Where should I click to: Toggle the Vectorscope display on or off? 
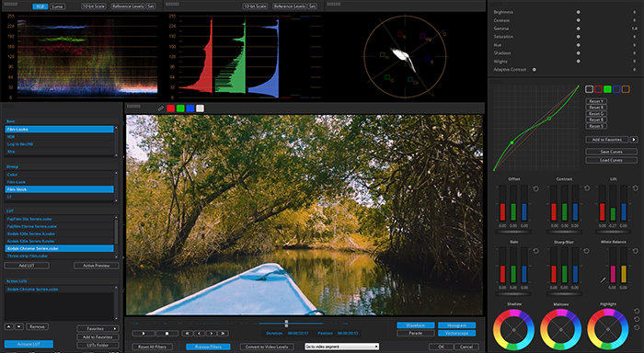pyautogui.click(x=456, y=333)
